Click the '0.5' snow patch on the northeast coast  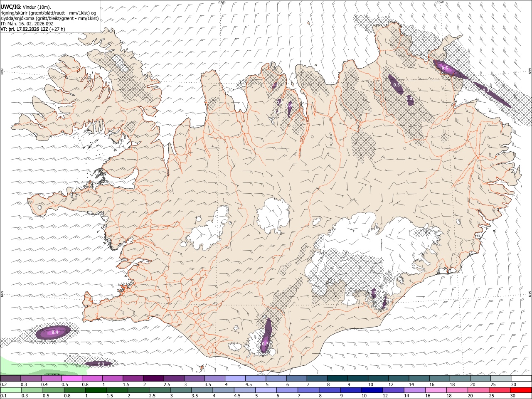tap(444, 68)
